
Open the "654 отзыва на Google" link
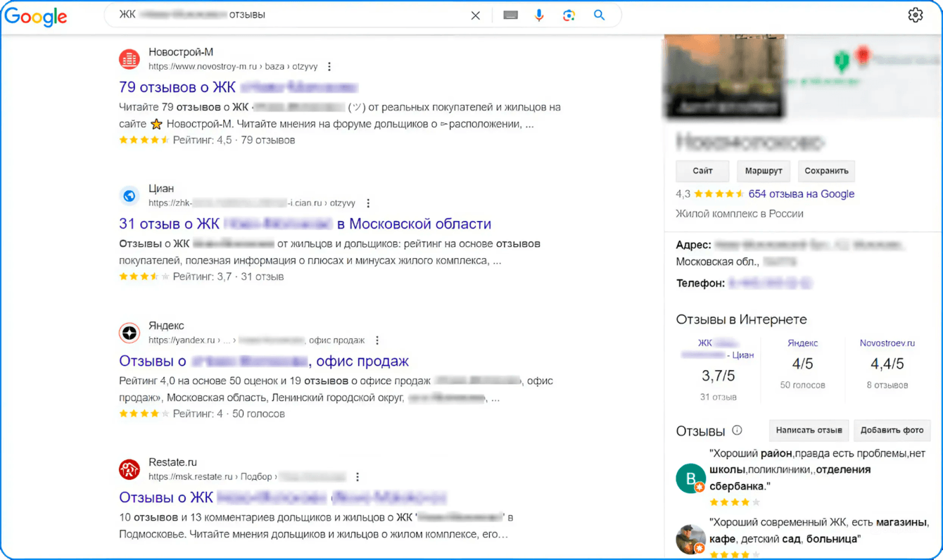[x=802, y=194]
